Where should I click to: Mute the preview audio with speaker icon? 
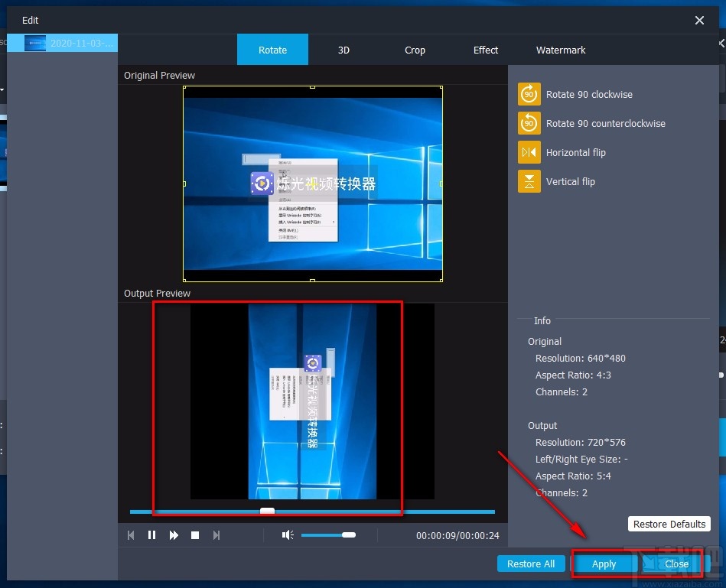(287, 535)
